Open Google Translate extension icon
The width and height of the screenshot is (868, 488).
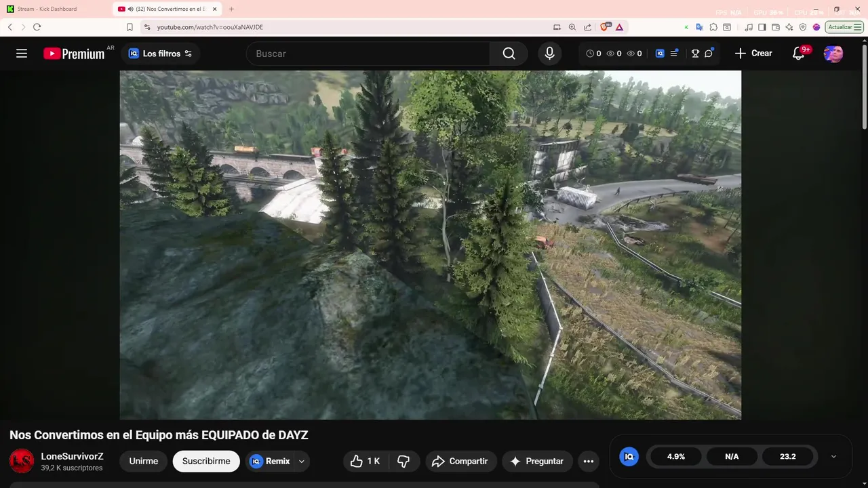click(700, 27)
